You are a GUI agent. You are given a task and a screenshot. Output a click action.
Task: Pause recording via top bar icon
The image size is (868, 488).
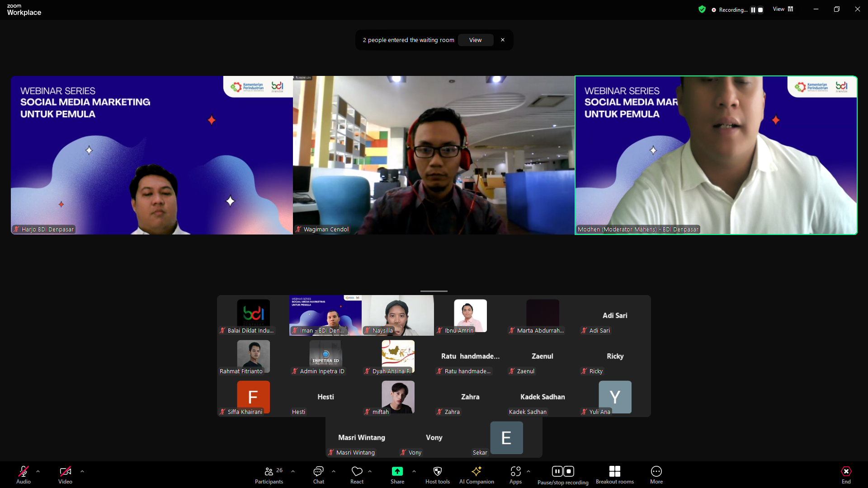point(753,9)
